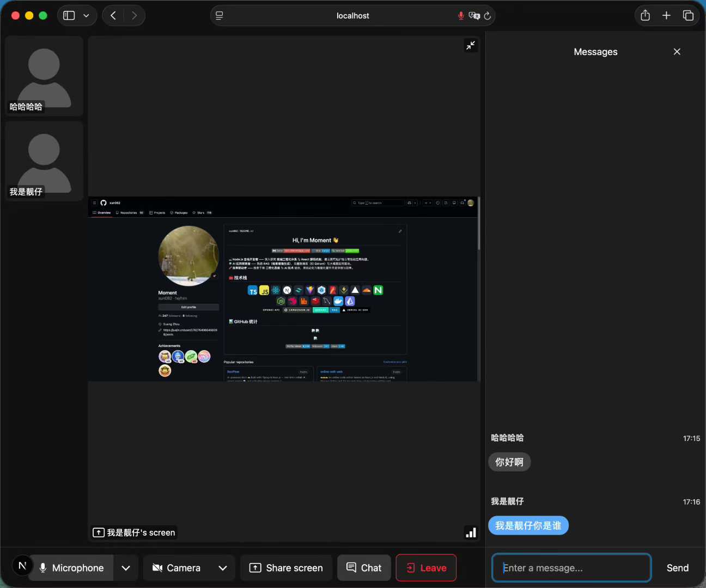
Task: Open the sidebar chevron dropdown in Safari
Action: coord(86,15)
